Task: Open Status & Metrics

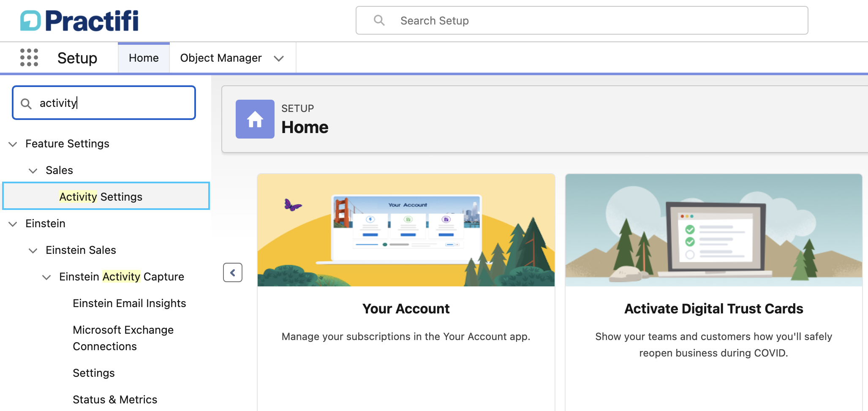Action: (x=115, y=400)
